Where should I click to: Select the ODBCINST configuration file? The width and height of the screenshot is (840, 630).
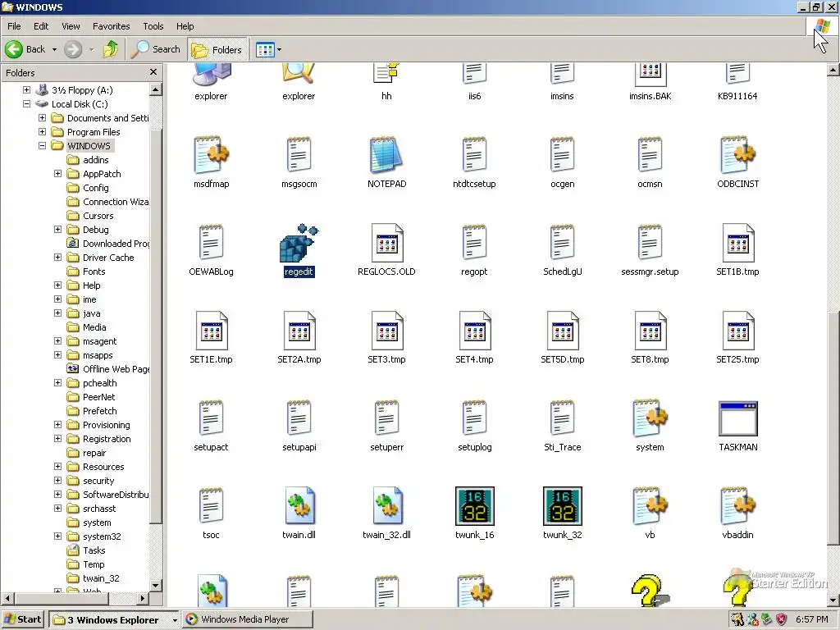coord(737,155)
